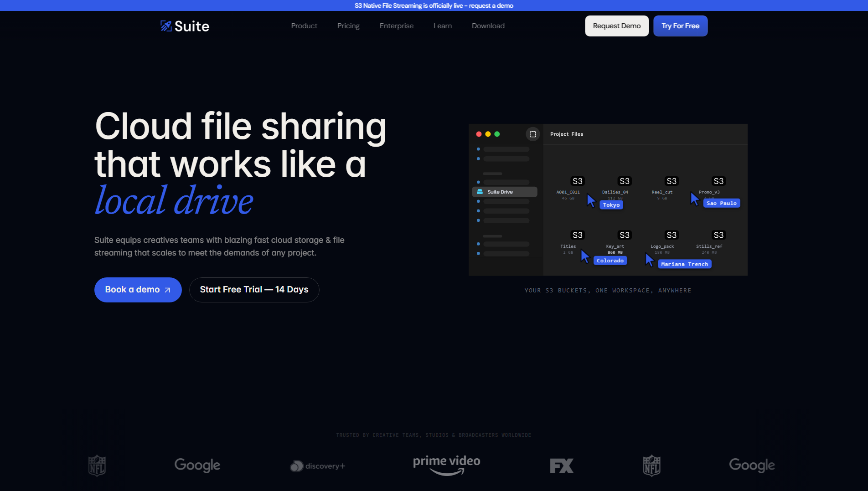Select Suite Drive in the sidebar
The image size is (868, 491).
(x=505, y=192)
